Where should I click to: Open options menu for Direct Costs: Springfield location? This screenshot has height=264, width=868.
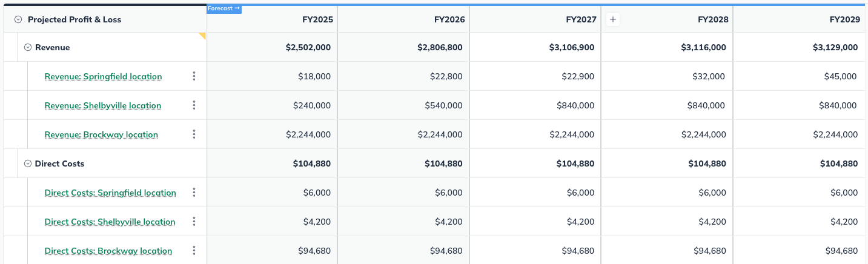(x=194, y=193)
